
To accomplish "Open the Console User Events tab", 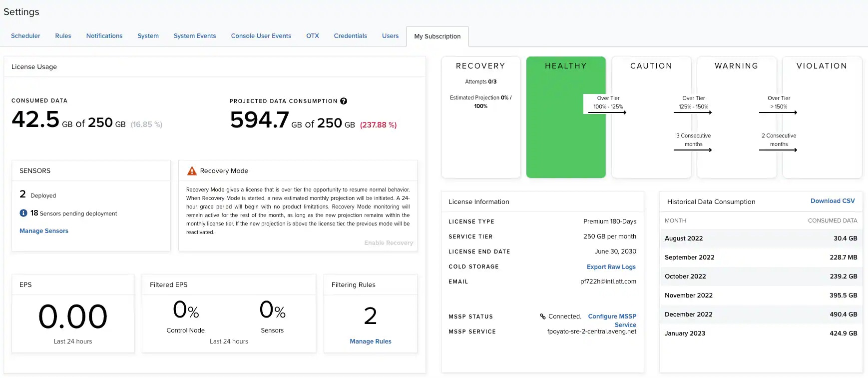I will click(x=261, y=36).
